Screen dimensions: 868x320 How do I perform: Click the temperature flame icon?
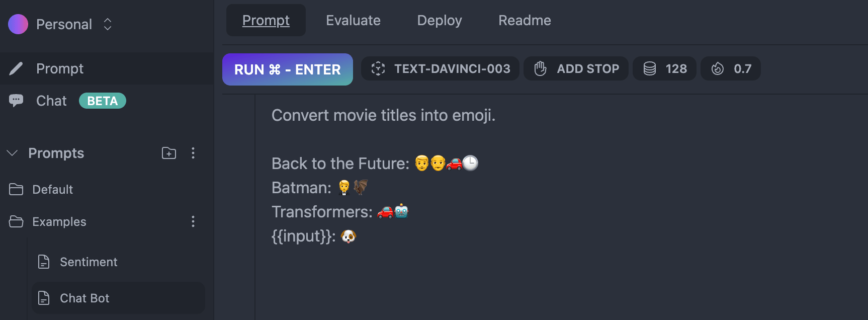point(718,68)
